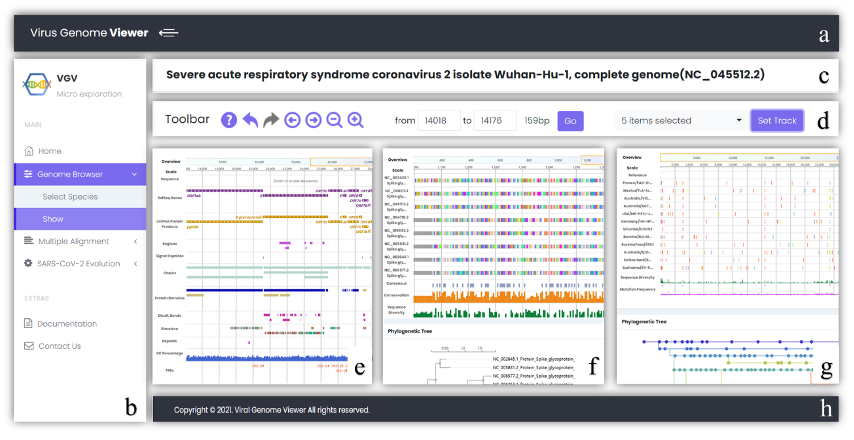Click the 'to' position field showing 14176

point(495,120)
